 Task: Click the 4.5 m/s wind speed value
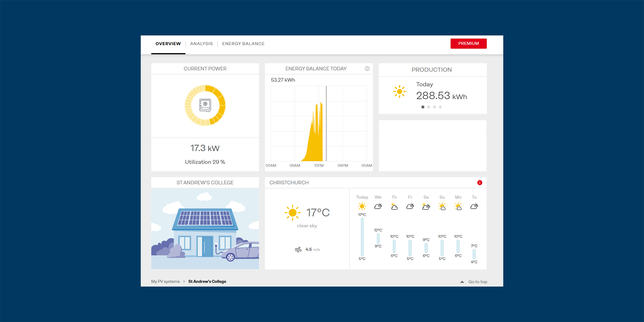[x=313, y=250]
